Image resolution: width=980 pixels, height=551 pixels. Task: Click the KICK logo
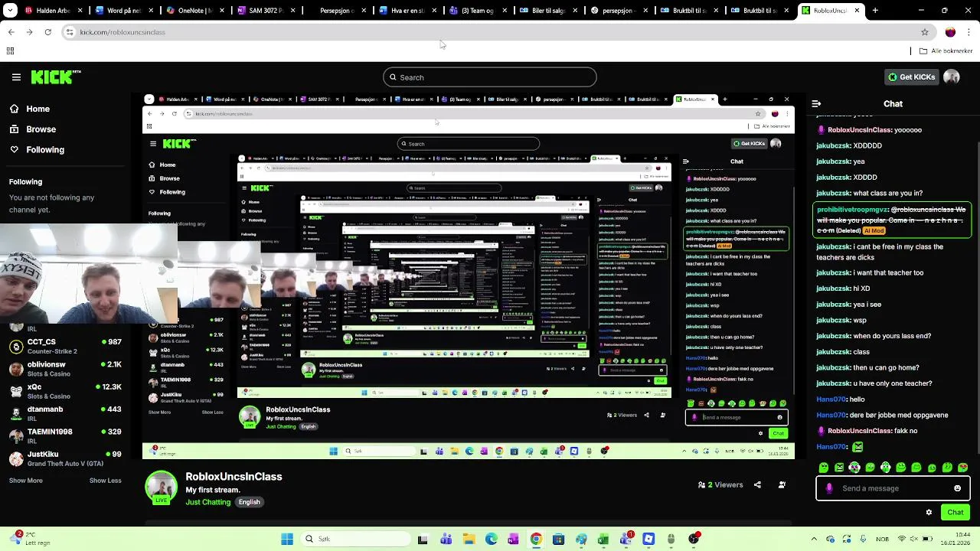[x=55, y=77]
